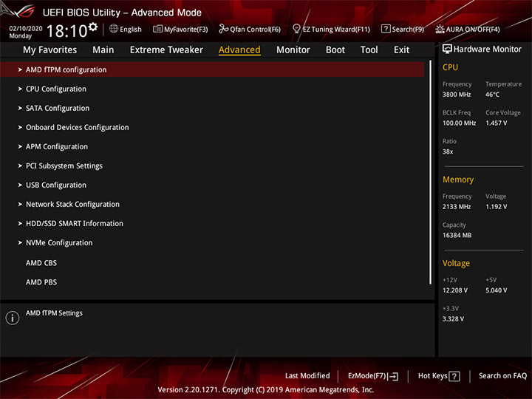532x399 pixels.
Task: Switch to the Main tab
Action: coord(103,50)
